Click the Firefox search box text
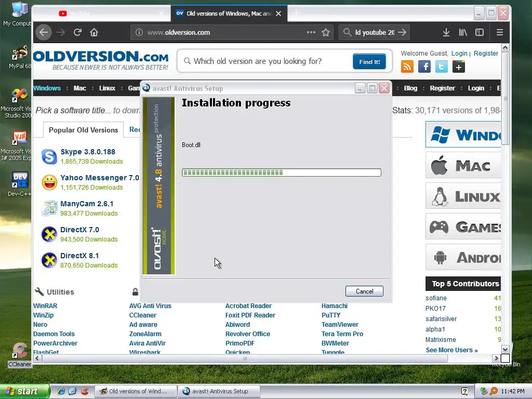Screen dimensions: 532x399 coord(375,32)
